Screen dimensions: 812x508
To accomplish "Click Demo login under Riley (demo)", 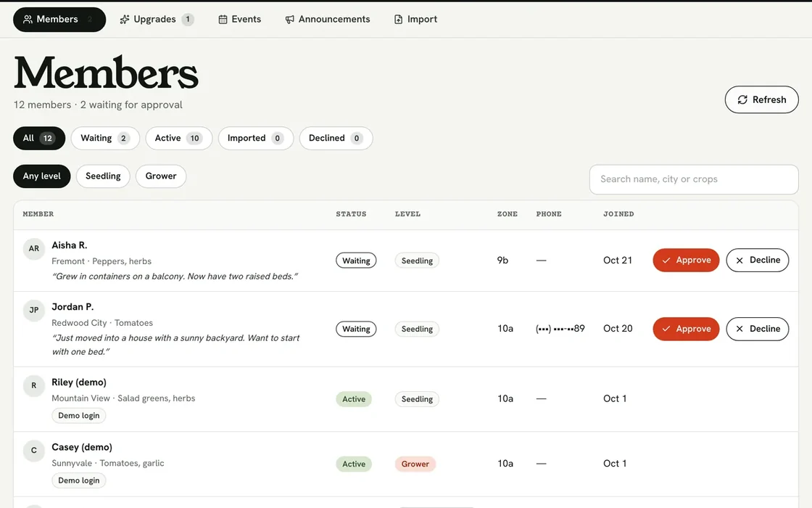I will (x=79, y=416).
